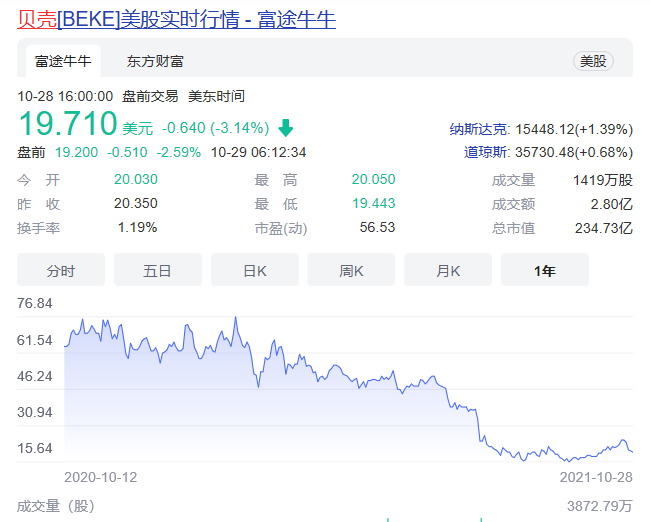Viewport: 650px width, 522px height.
Task: Click the 纳斯达克 value 15448.12(+1.39%)
Action: pyautogui.click(x=574, y=129)
